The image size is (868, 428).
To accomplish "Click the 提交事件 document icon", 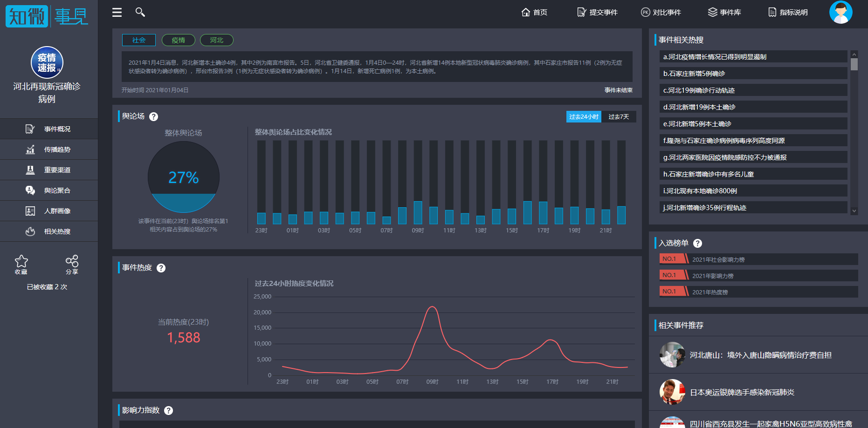I will coord(581,12).
